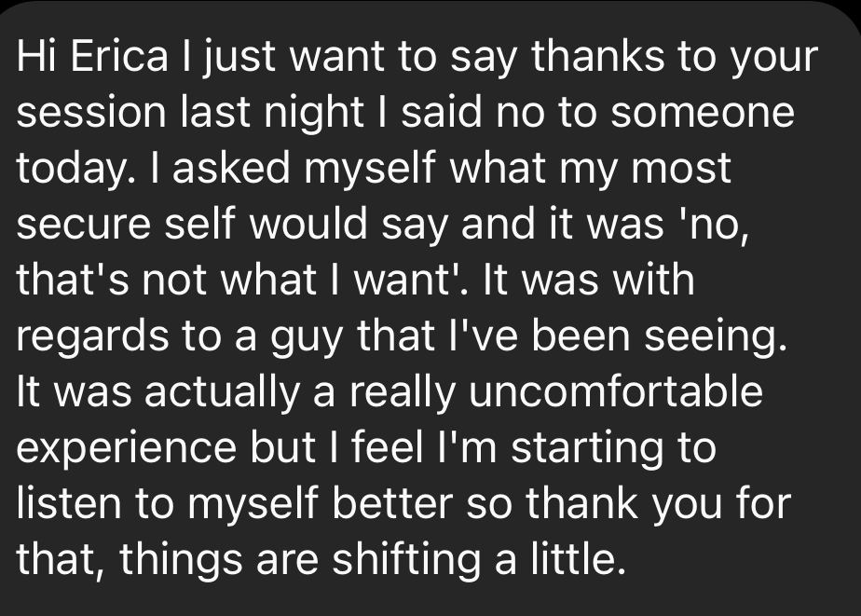Select the word 'regards' in the text
This screenshot has height=616, width=861.
pos(92,337)
